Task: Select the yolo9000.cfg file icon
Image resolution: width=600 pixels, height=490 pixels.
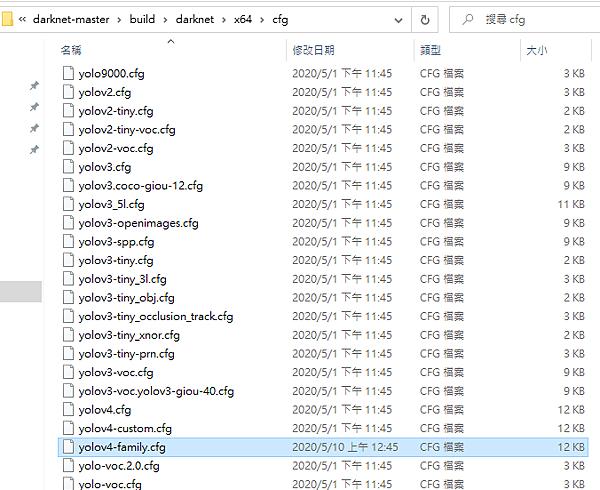Action: [x=68, y=73]
